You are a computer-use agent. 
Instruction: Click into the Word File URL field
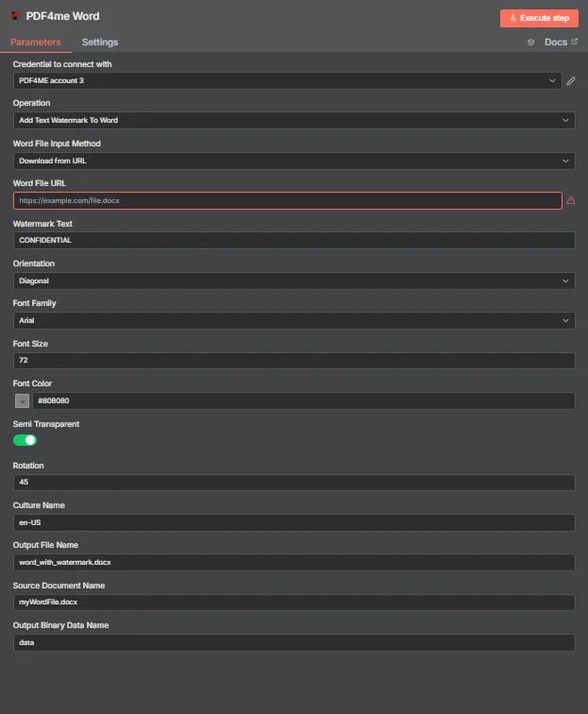tap(288, 201)
